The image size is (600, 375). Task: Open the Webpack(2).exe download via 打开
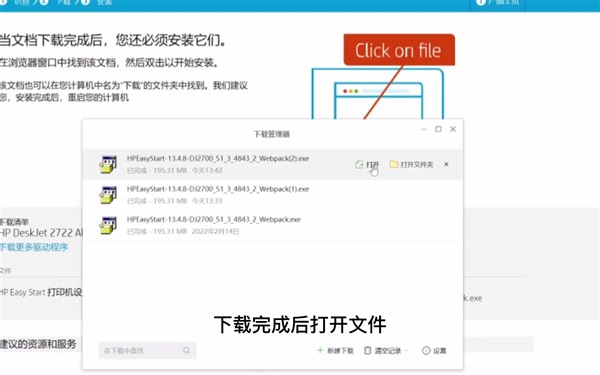367,165
